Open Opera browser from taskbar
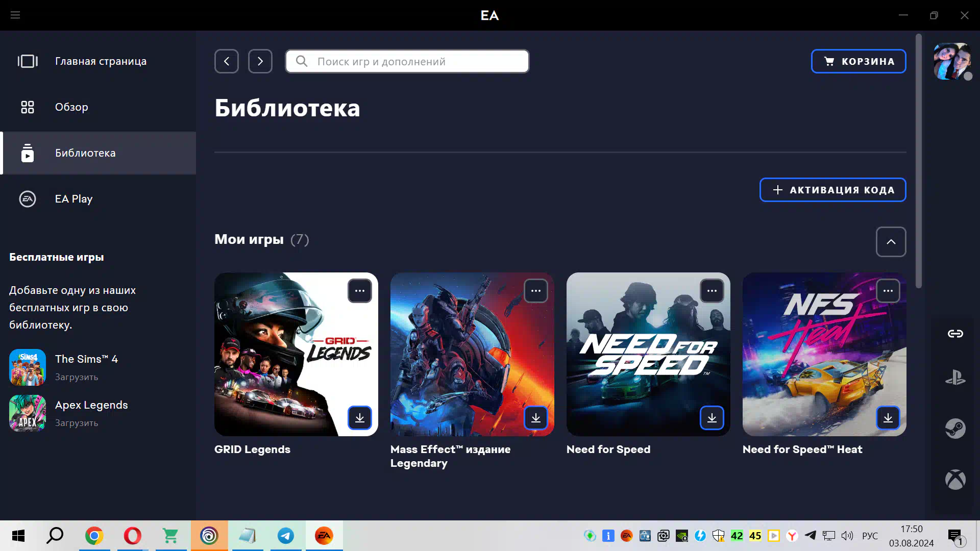Image resolution: width=980 pixels, height=551 pixels. click(x=133, y=536)
